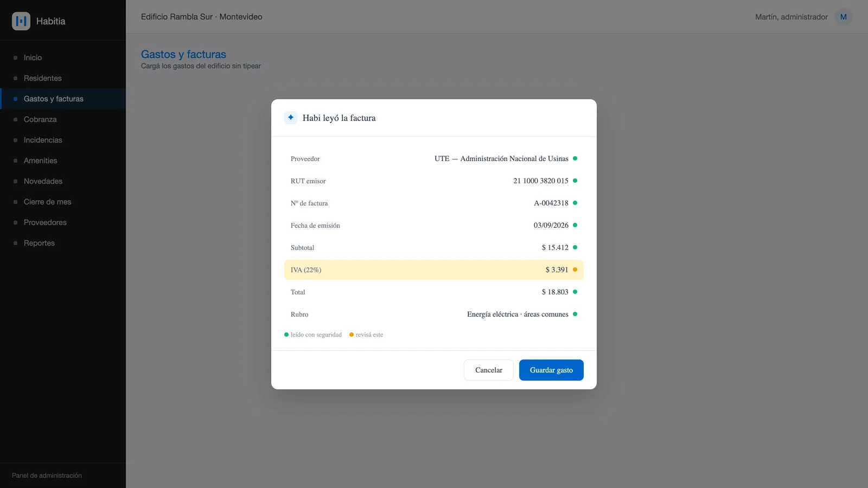This screenshot has width=868, height=488.
Task: Click the Habitia logo icon
Action: click(x=21, y=21)
